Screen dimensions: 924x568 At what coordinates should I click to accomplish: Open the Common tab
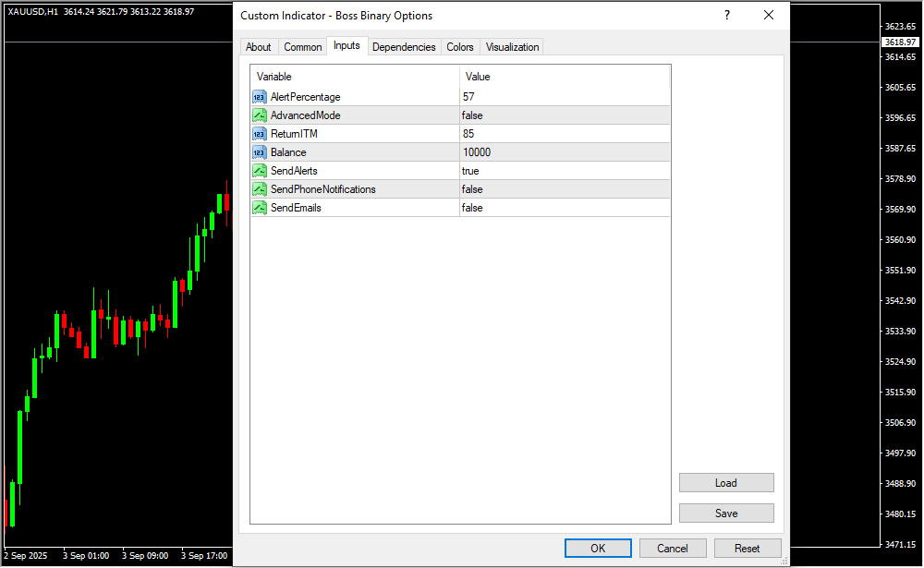point(302,47)
